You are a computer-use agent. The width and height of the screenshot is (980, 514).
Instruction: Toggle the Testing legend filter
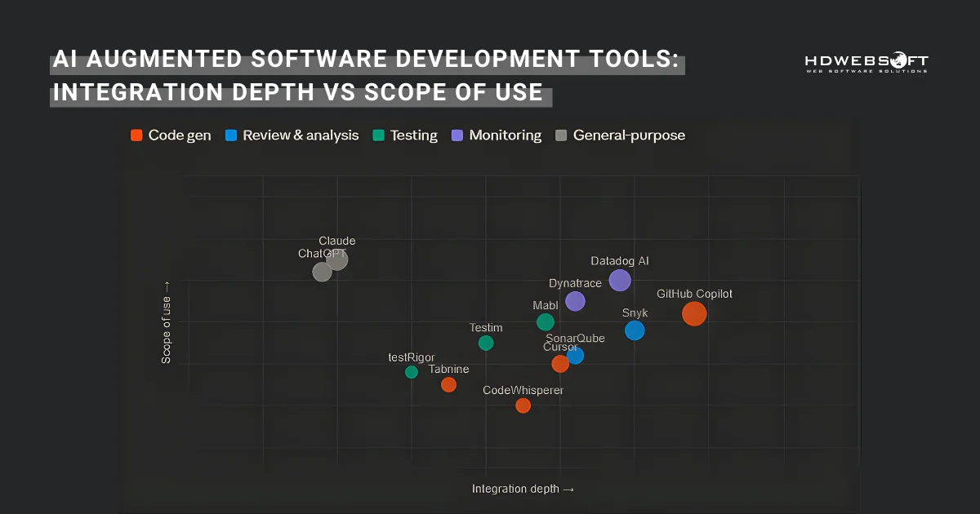click(405, 135)
